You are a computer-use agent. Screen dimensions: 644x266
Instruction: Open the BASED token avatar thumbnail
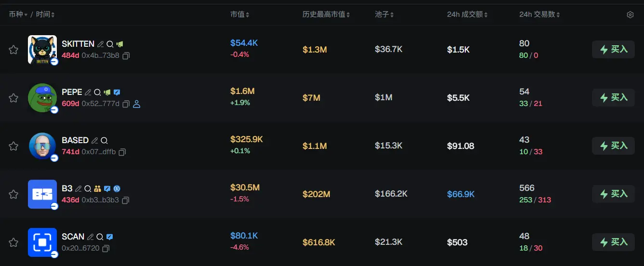[x=42, y=146]
